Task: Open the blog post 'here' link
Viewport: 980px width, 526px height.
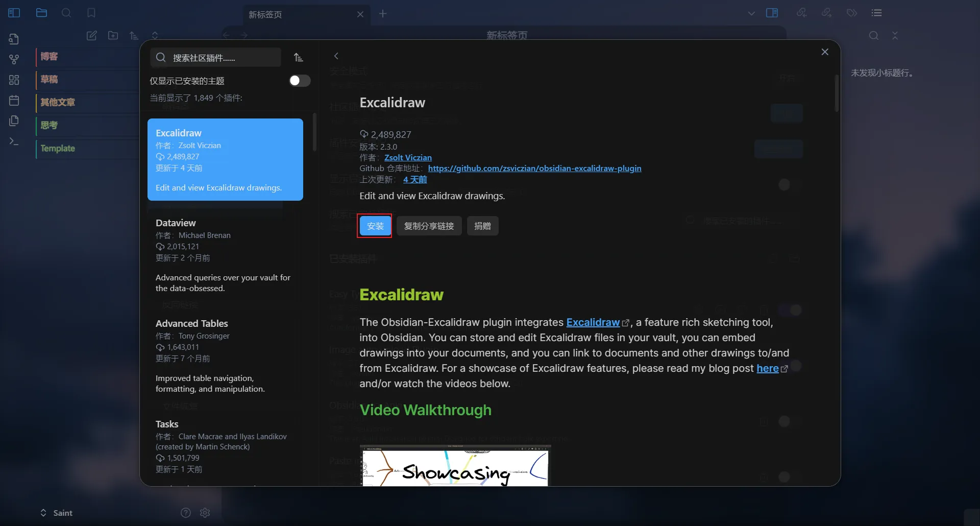Action: click(x=767, y=368)
